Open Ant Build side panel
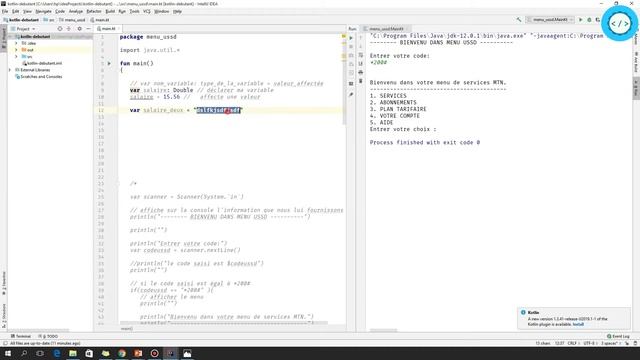The height and width of the screenshot is (360, 640). (636, 62)
